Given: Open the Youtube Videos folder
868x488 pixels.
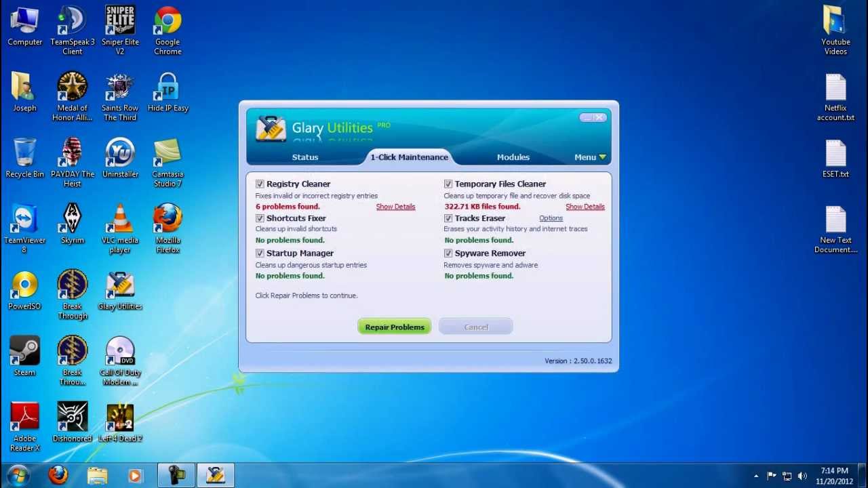Looking at the screenshot, I should click(835, 30).
